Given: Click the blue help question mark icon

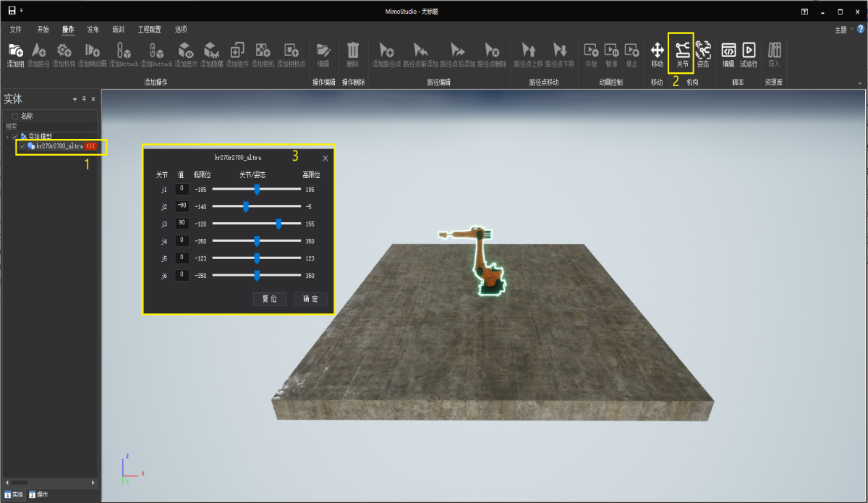Looking at the screenshot, I should pos(860,30).
